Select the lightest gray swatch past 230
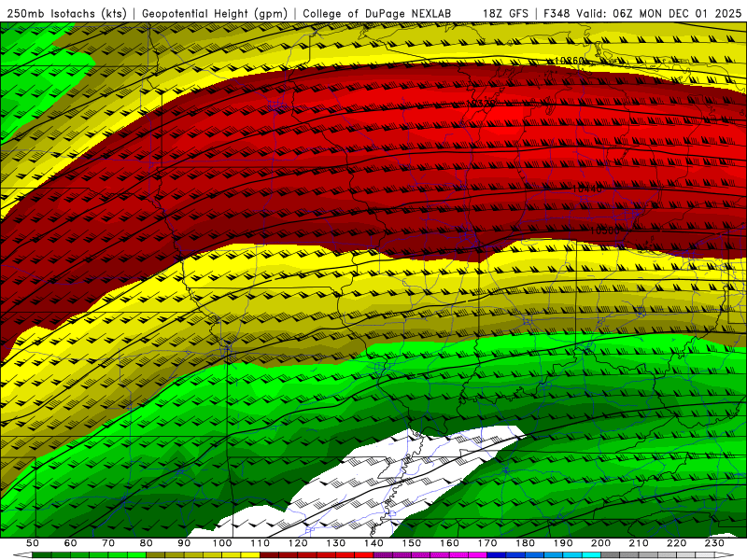Screen dimensions: 747x560 [x=705, y=554]
